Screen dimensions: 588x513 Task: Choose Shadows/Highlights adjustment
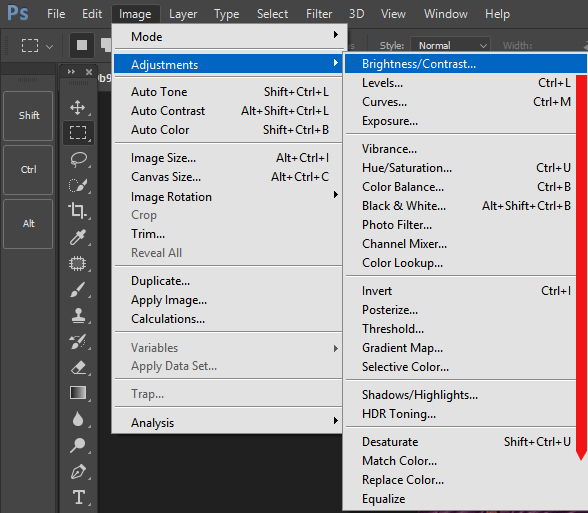click(x=460, y=395)
